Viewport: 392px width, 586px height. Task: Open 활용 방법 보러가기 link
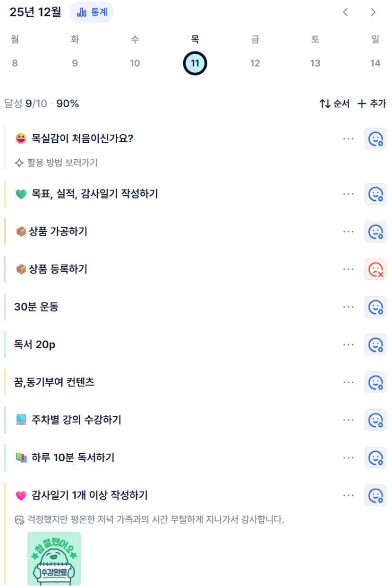coord(57,163)
